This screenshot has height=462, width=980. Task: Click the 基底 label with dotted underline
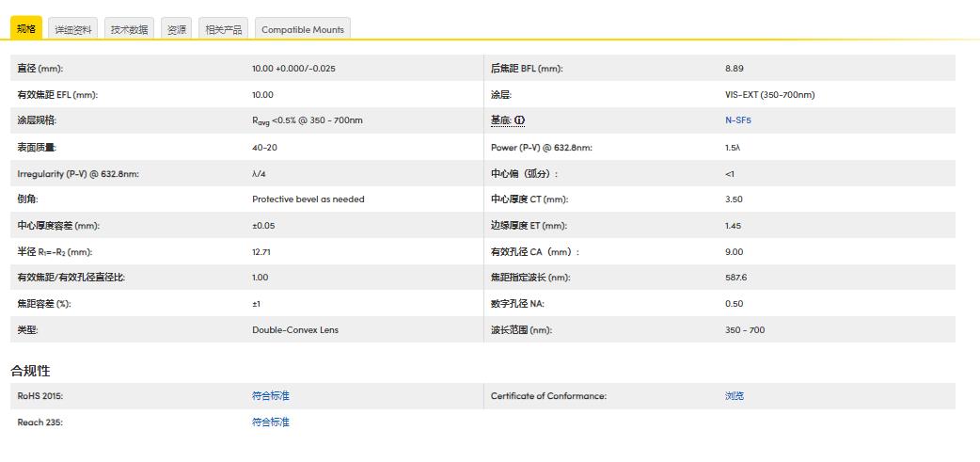500,120
